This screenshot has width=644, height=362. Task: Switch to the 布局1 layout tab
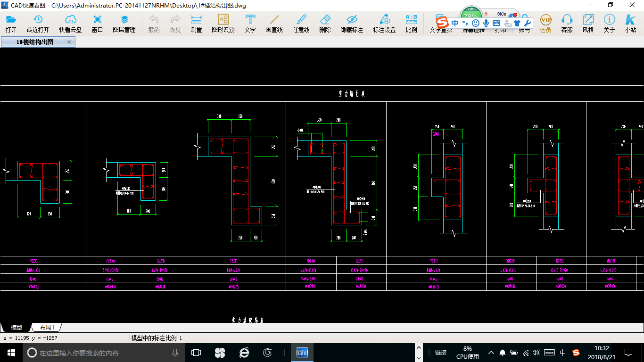click(x=47, y=327)
